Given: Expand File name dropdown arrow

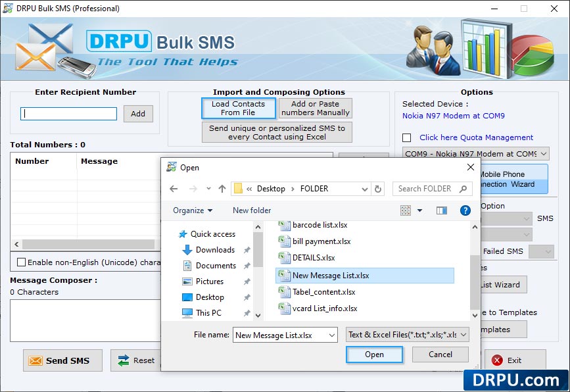Looking at the screenshot, I should click(332, 335).
